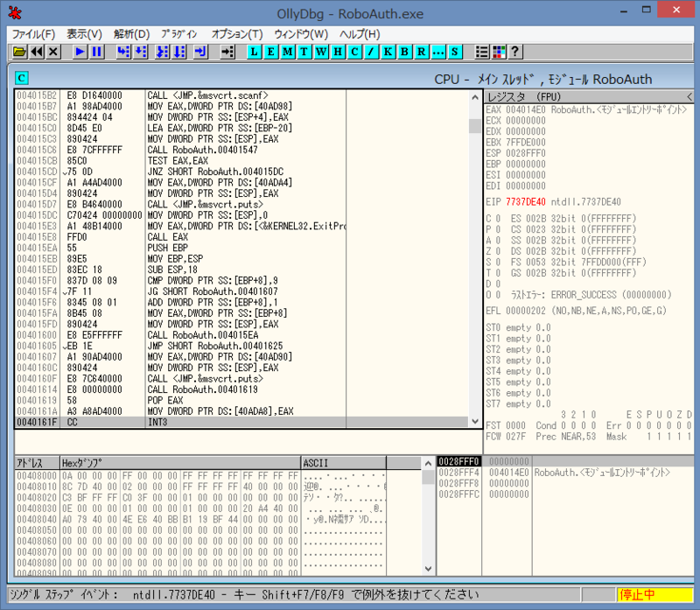Select the JNZ SHORT RoboAuth.004015DC line
700x610 pixels.
tap(241, 172)
